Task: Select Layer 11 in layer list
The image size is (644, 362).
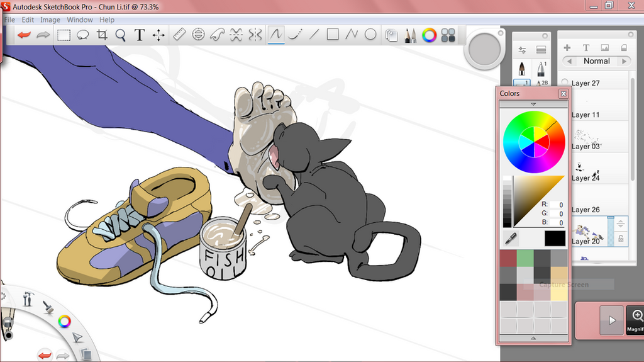Action: (599, 105)
